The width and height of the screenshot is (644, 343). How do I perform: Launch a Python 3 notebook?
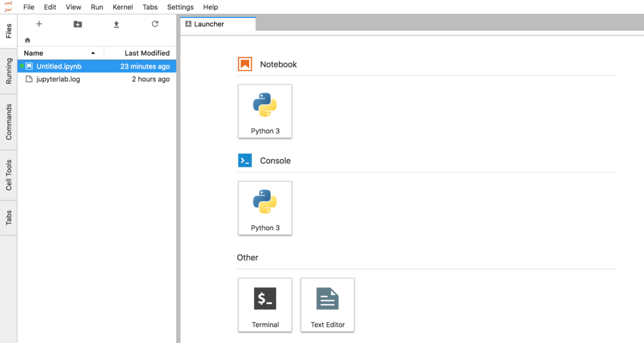pyautogui.click(x=265, y=111)
